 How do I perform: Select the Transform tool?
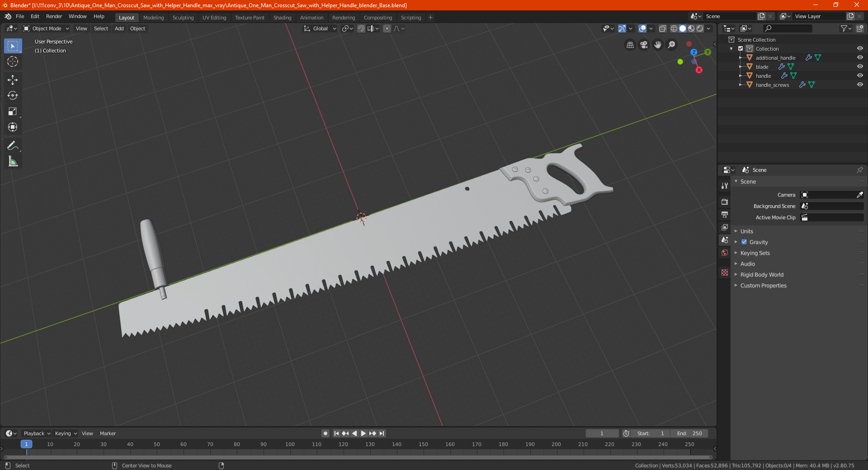click(13, 127)
